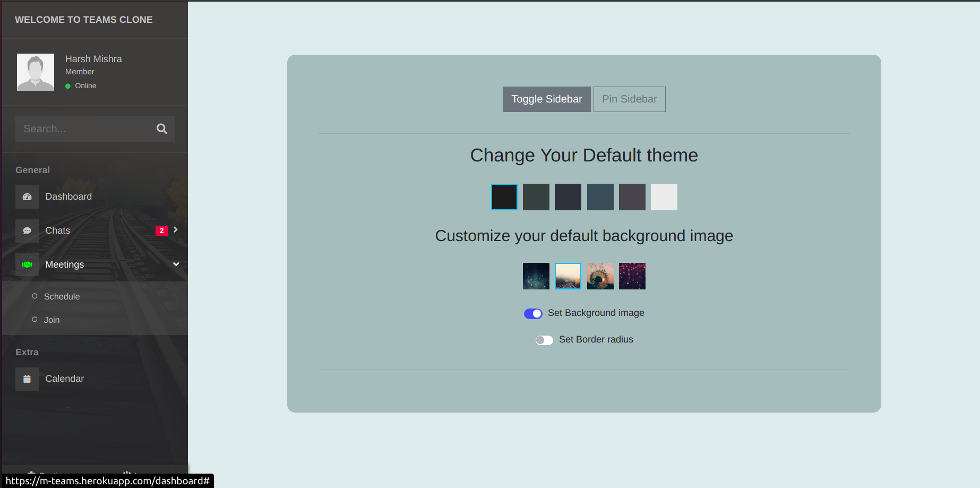
Task: Expand the Chats submenu chevron
Action: 176,230
